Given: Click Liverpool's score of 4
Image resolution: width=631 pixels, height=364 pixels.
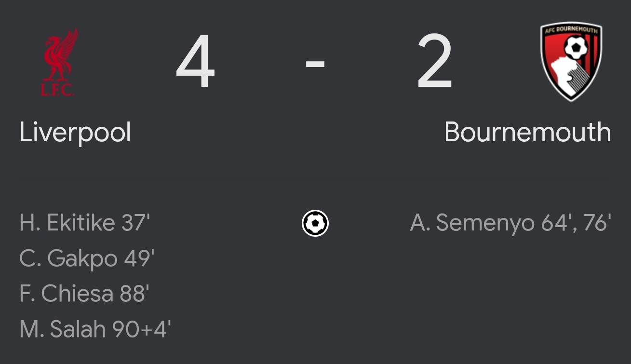Looking at the screenshot, I should click(x=195, y=62).
